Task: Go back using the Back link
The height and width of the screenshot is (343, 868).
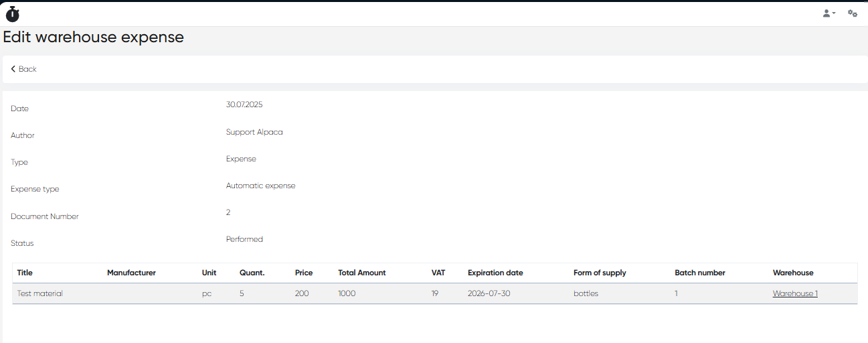Action: [x=24, y=69]
